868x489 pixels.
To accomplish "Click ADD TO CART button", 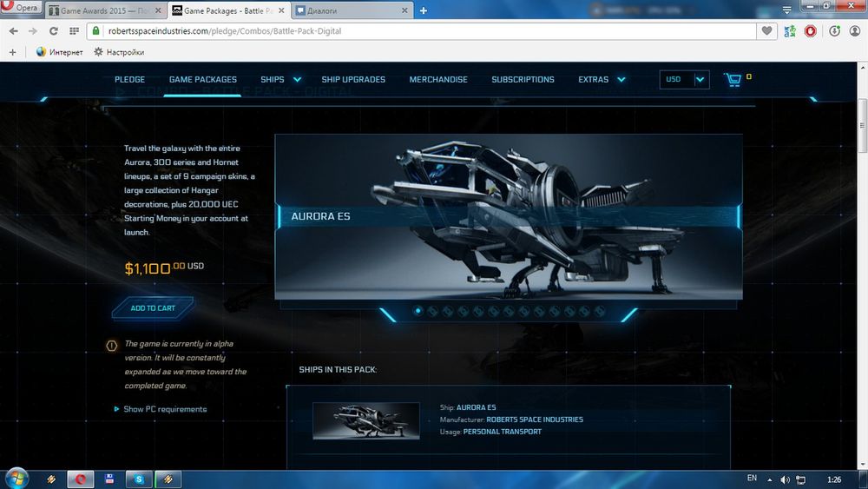I will [x=153, y=308].
